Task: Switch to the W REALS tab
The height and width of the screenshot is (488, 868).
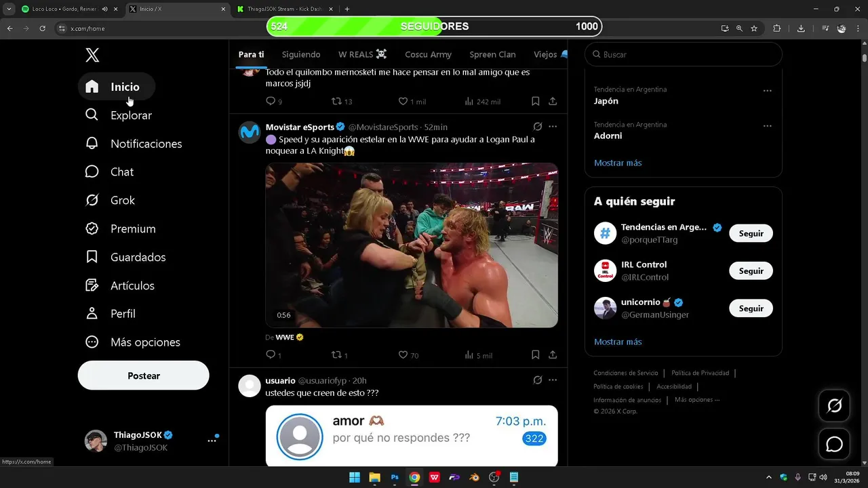Action: point(363,54)
